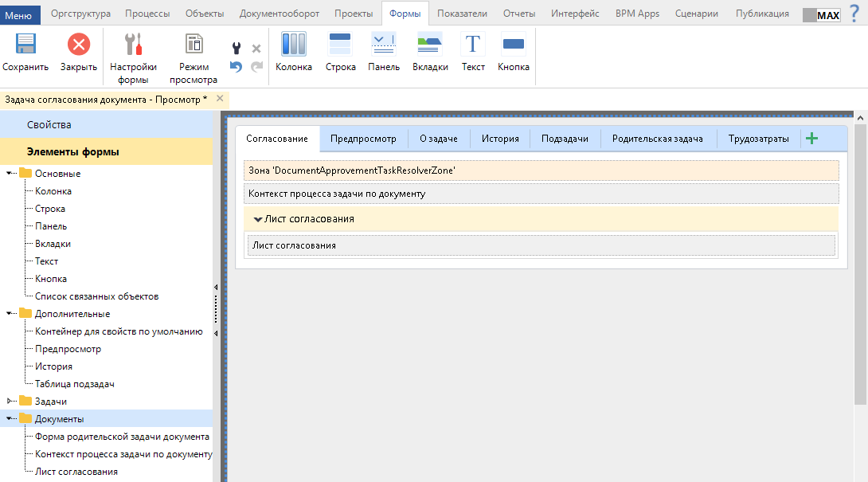Insert a Column (Колонка) element

coord(294,45)
